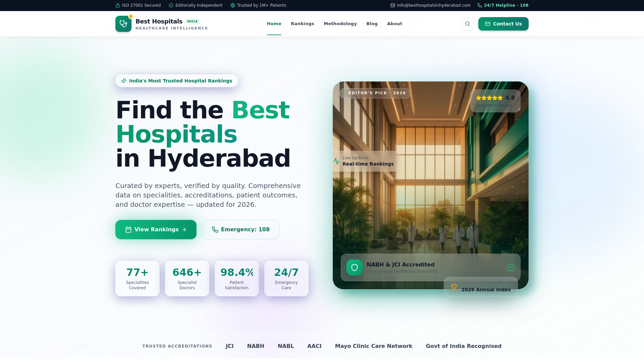Screen dimensions: 644x362
Task: Select the 24/7 Emergency Care stat card
Action: 286,279
